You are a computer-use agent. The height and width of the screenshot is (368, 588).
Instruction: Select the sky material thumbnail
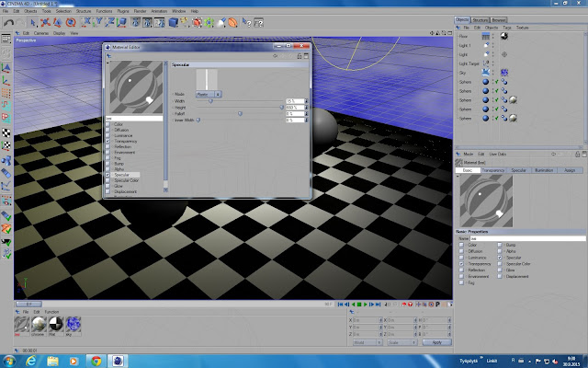(x=73, y=324)
